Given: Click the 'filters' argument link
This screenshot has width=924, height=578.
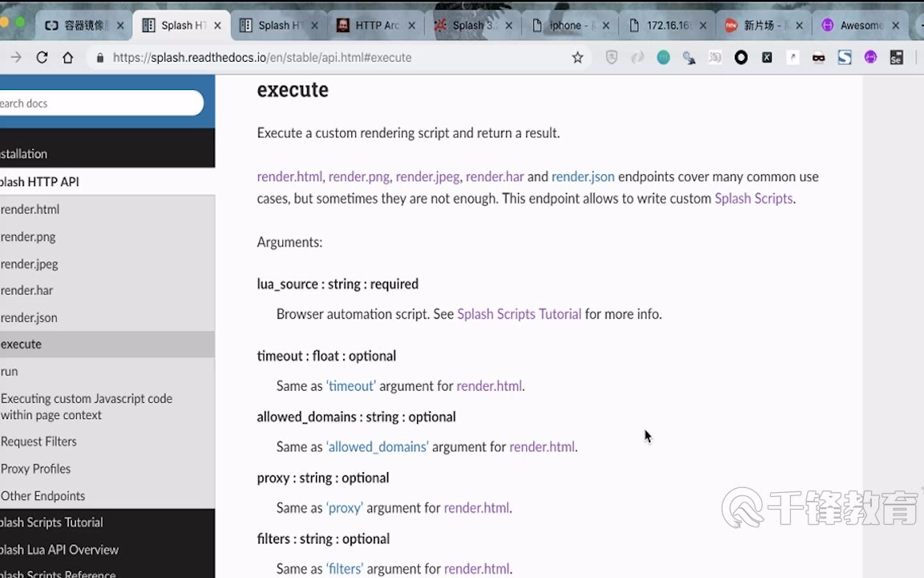Looking at the screenshot, I should 344,568.
